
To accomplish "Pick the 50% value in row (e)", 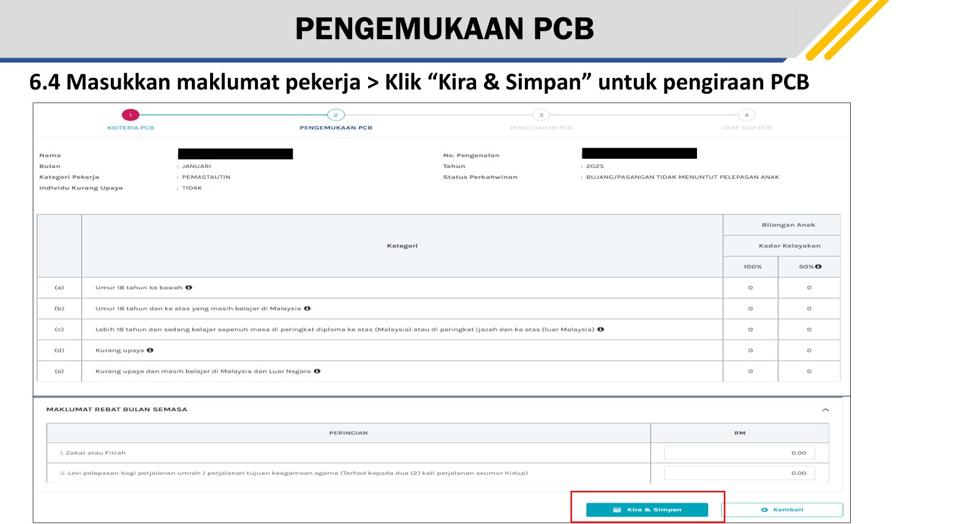I will 809,371.
